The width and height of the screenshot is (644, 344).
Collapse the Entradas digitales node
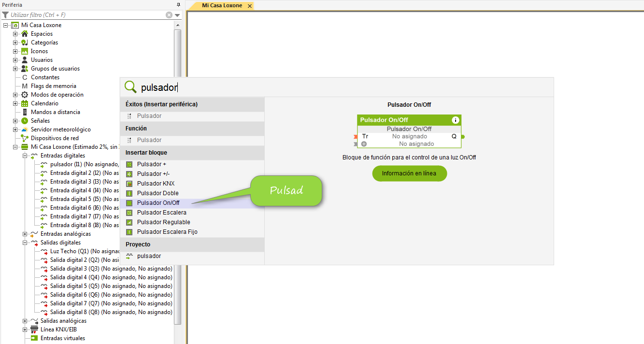click(x=25, y=156)
